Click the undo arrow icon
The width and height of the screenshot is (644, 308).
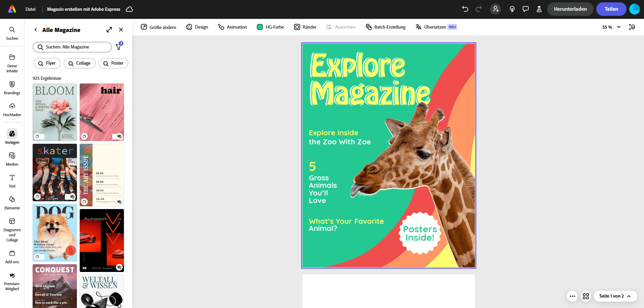pos(465,9)
